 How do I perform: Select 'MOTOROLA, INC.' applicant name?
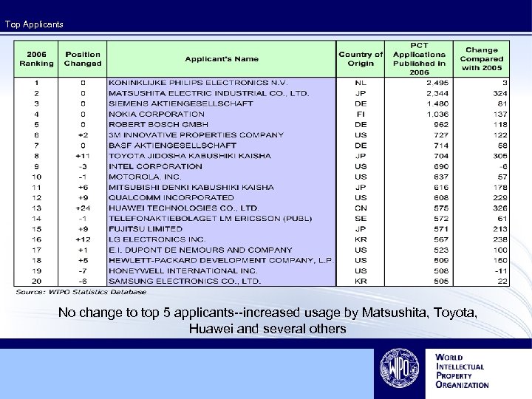pos(145,177)
